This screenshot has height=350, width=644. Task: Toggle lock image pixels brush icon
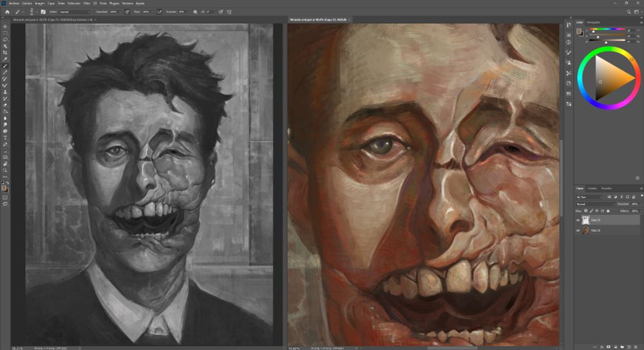[x=591, y=211]
